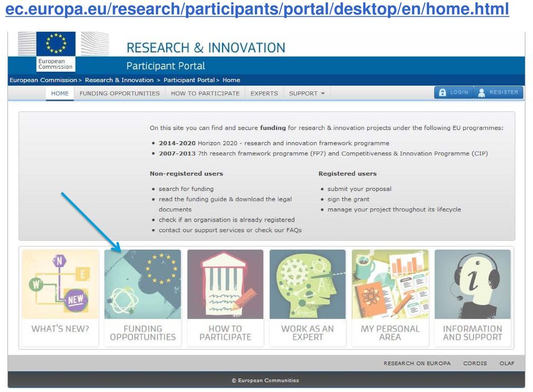This screenshot has width=533, height=392.
Task: Follow the European Commission breadcrumb link
Action: [x=43, y=81]
